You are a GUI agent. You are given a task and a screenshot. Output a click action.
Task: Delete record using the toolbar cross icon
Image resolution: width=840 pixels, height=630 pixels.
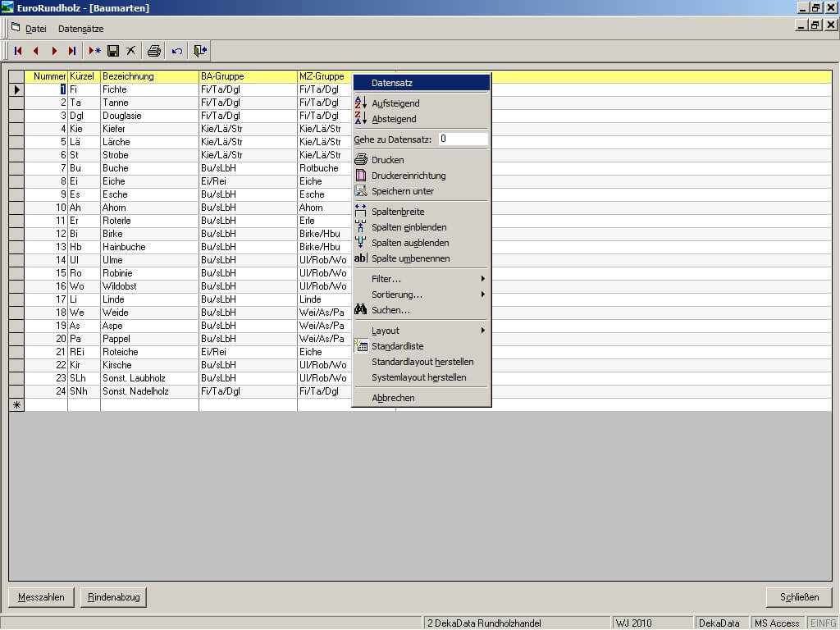[x=130, y=51]
